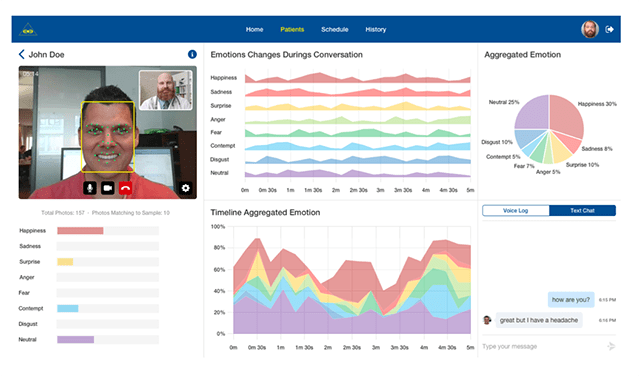Turn off the camera in the call
The image size is (640, 376).
pos(108,188)
